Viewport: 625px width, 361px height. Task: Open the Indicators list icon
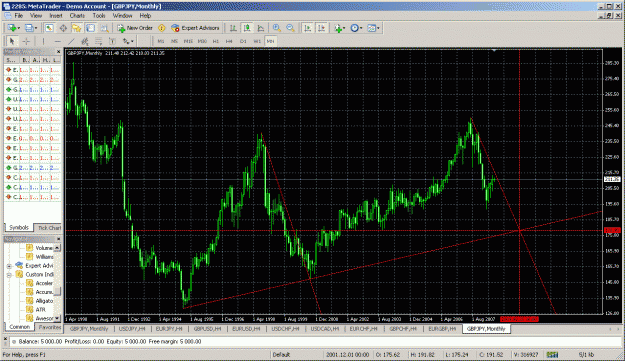(x=338, y=28)
